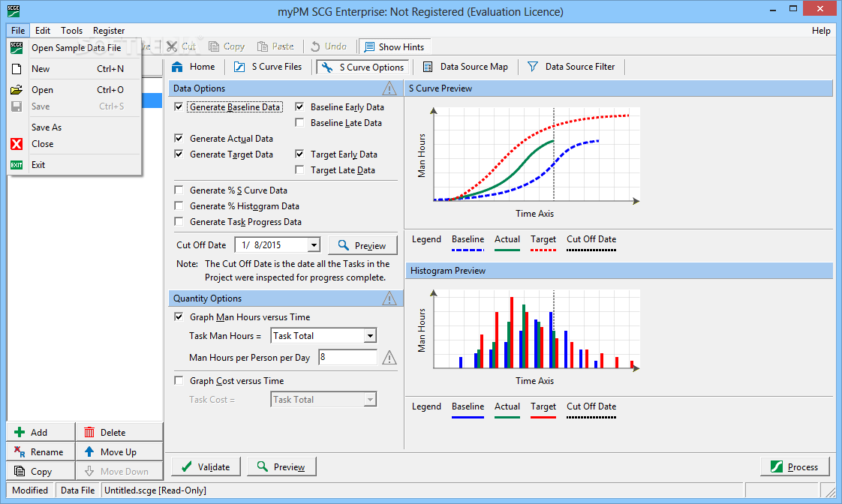The height and width of the screenshot is (504, 842).
Task: Click the Show Hints toolbar icon
Action: tap(369, 47)
